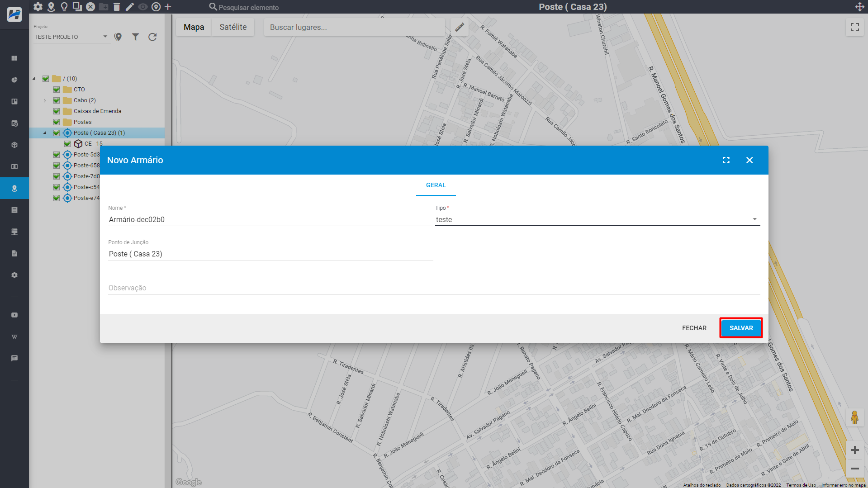Click the move arrows icon at top right
This screenshot has height=488, width=868.
pyautogui.click(x=859, y=7)
